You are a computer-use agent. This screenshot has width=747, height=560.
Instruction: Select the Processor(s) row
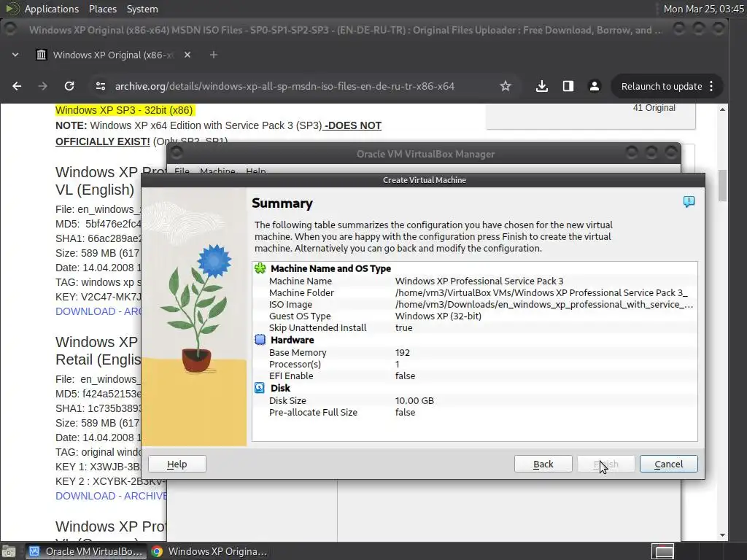click(x=474, y=364)
